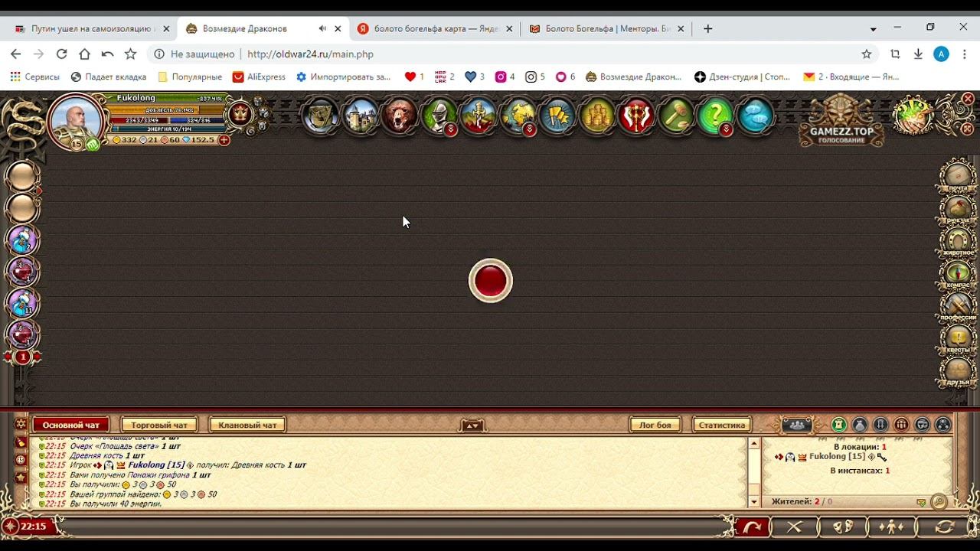Click the GAMEZZ.TOP voting banner

pos(841,121)
